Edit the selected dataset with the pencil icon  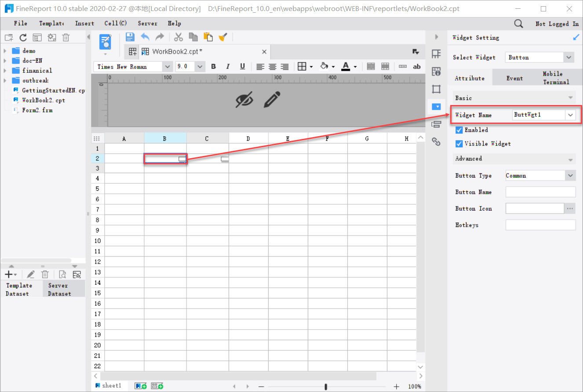[30, 274]
